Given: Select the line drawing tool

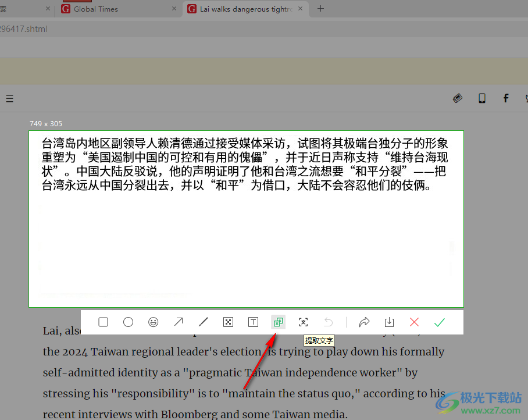Looking at the screenshot, I should point(203,322).
